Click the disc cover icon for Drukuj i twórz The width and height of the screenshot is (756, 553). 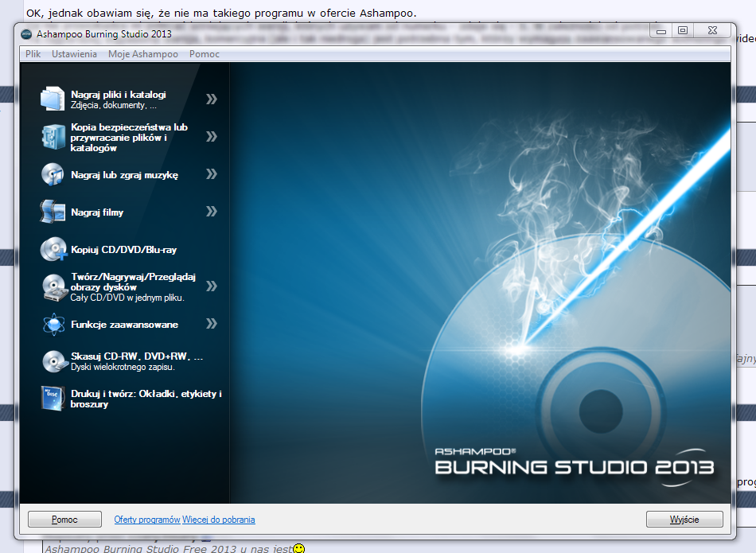[x=53, y=399]
